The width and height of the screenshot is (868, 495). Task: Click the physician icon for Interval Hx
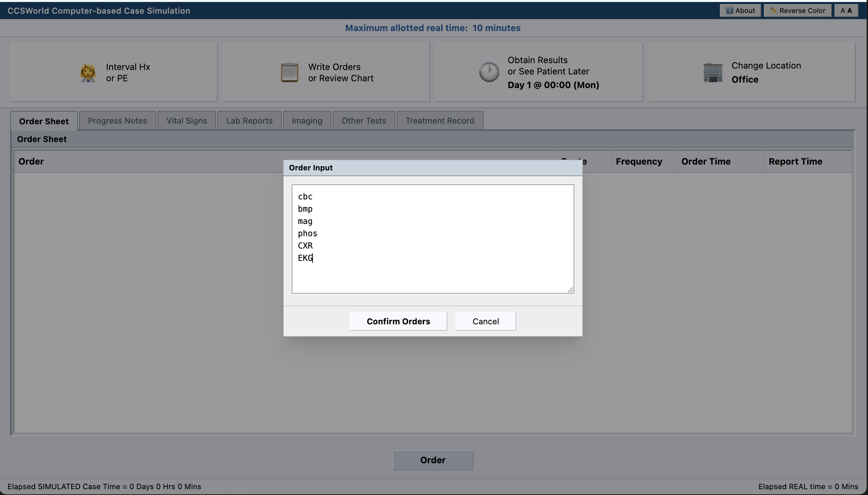click(x=88, y=72)
